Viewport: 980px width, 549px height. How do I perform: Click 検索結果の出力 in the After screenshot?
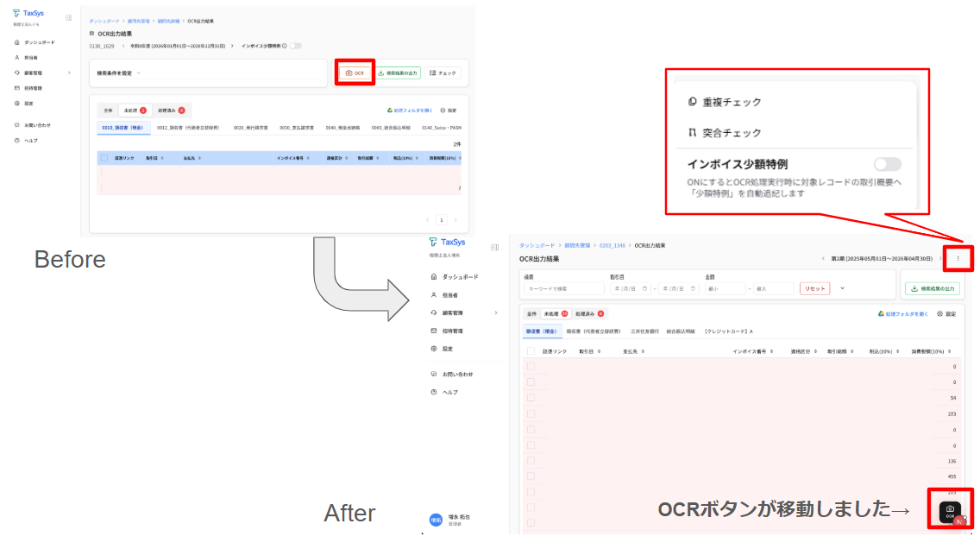tap(933, 289)
